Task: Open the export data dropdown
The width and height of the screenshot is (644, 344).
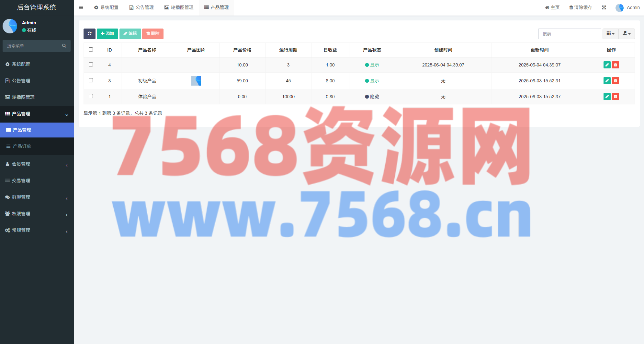Action: coord(627,34)
